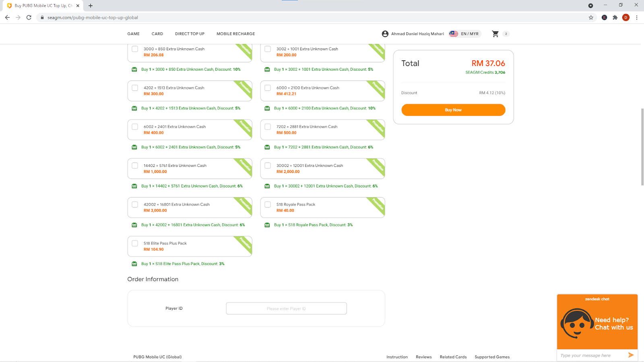
Task: Click the SEAGM Credits 3,706 text
Action: point(485,72)
